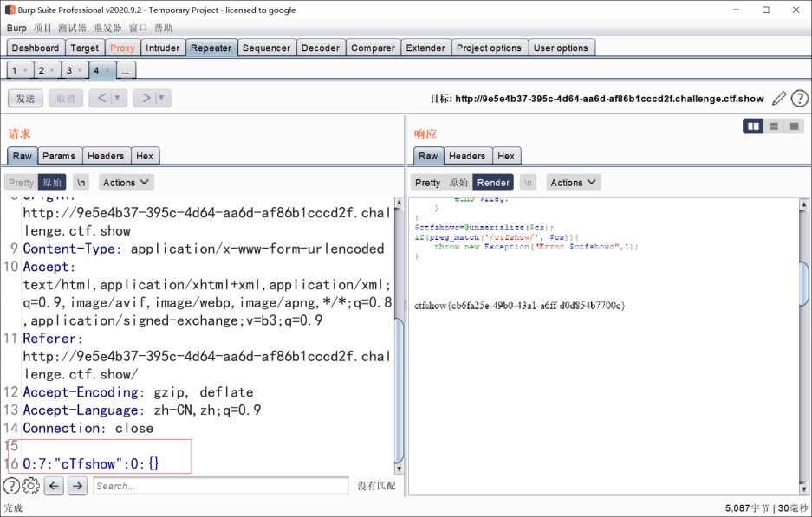Switch to side-by-side split layout icon

[753, 126]
